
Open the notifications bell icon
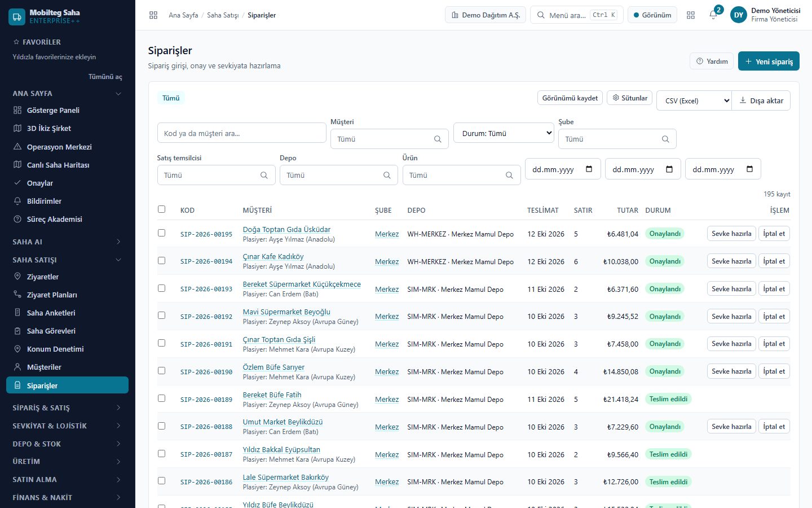[x=713, y=15]
